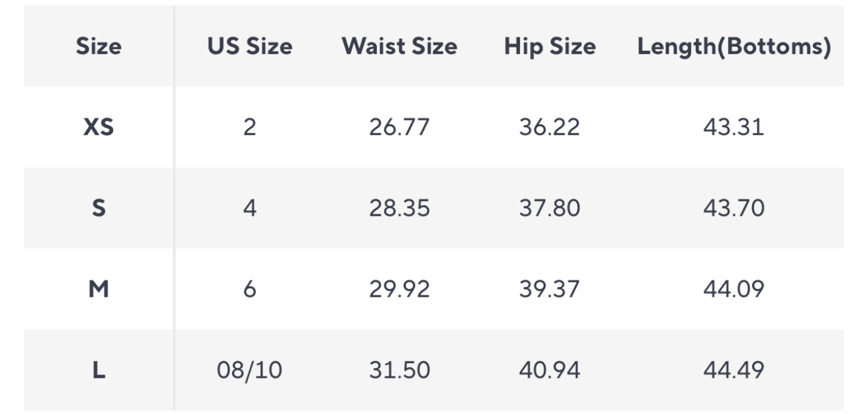Viewport: 868px width, 414px height.
Task: Select the XS size row label
Action: (99, 127)
